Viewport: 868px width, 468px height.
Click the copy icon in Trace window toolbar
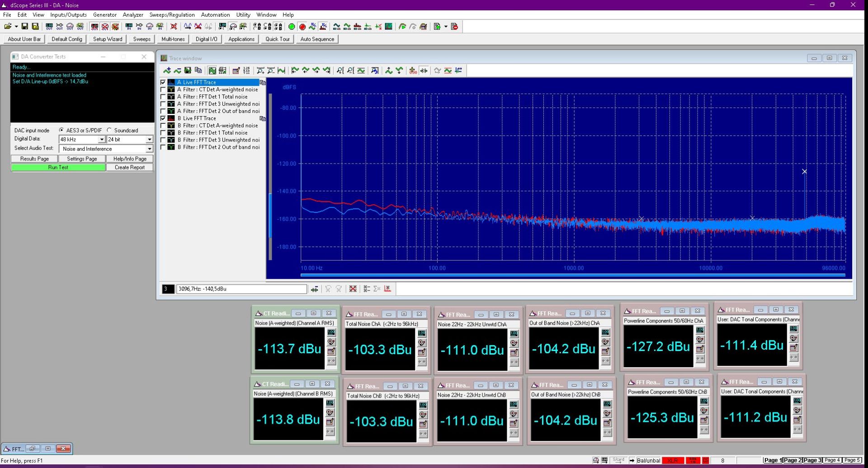198,70
